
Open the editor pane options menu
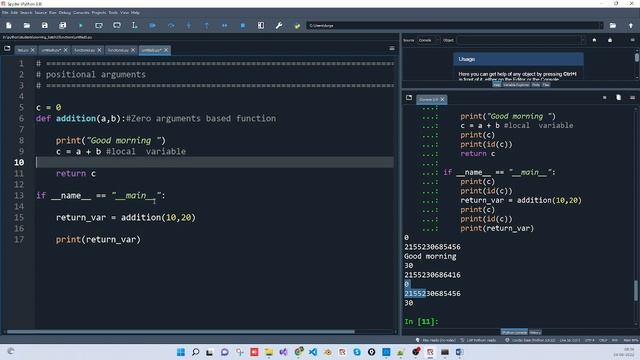(392, 49)
